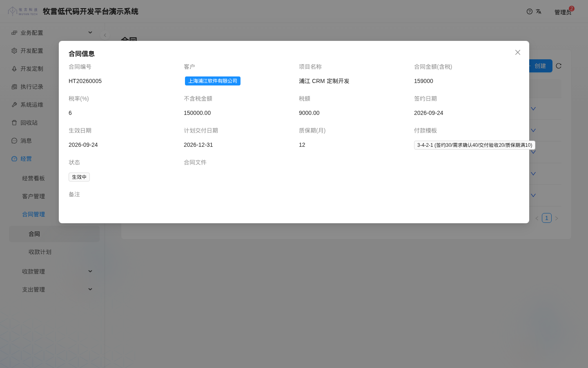Screen dimensions: 588x368
Task: Click the 上海浦江软件有限公司 customer tag
Action: [x=213, y=81]
